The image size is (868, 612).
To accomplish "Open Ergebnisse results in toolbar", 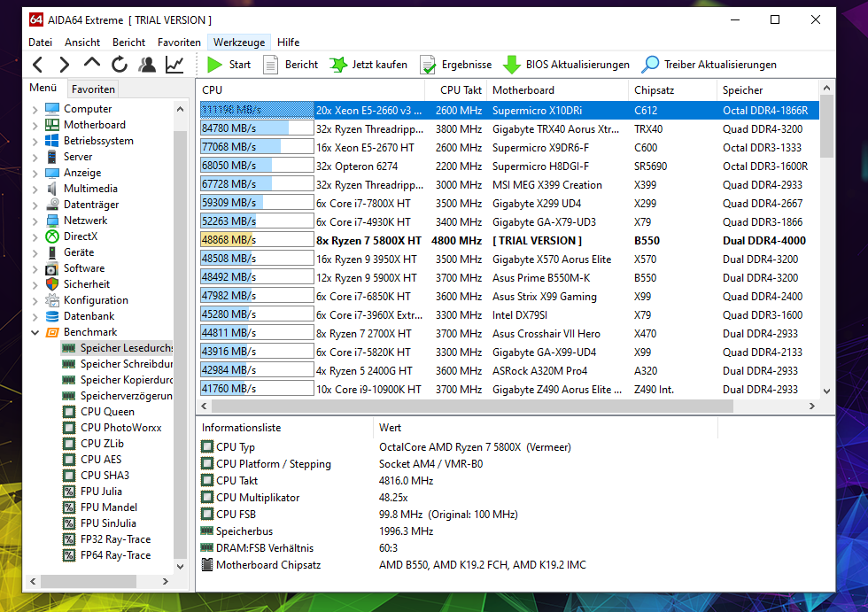I will (x=456, y=65).
